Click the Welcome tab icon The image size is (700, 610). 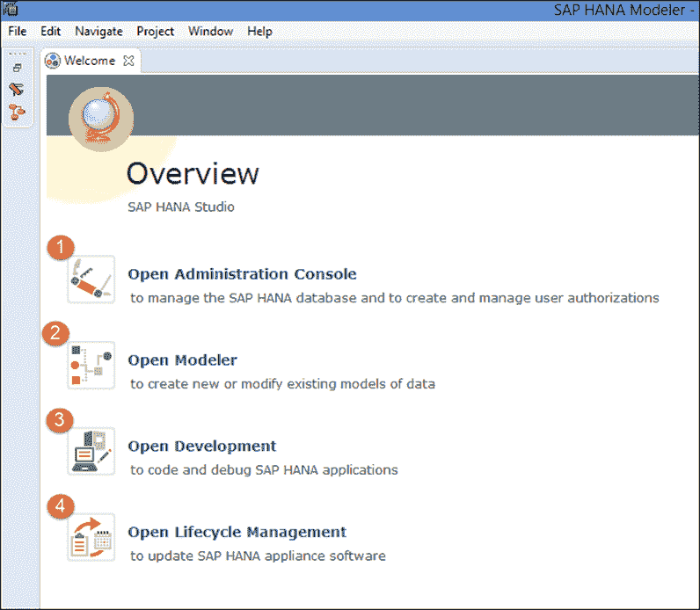pos(53,61)
